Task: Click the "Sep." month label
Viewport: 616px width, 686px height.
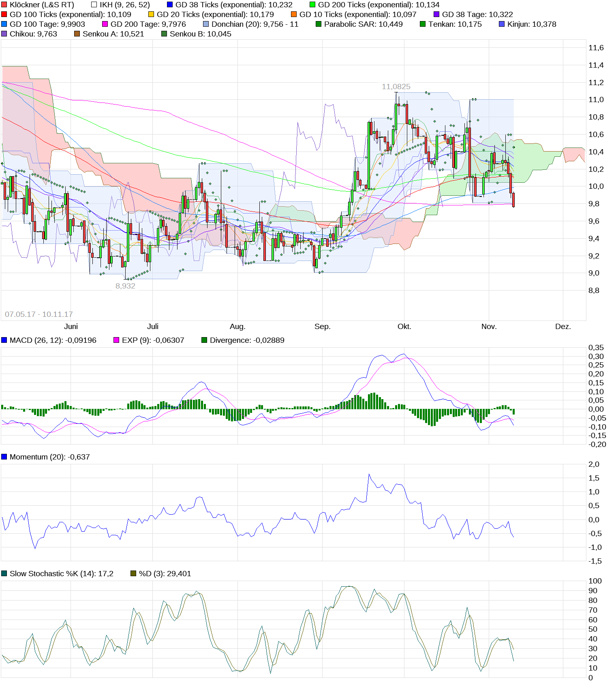Action: click(x=323, y=327)
